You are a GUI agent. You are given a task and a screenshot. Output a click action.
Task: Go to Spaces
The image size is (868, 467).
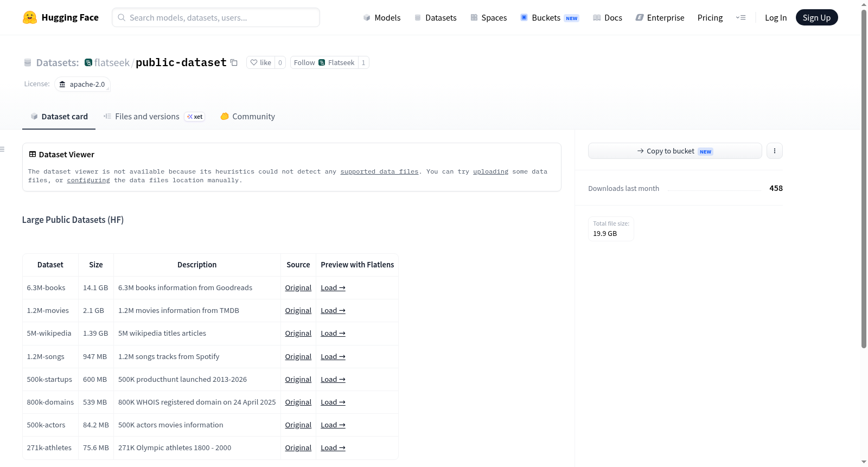point(489,17)
